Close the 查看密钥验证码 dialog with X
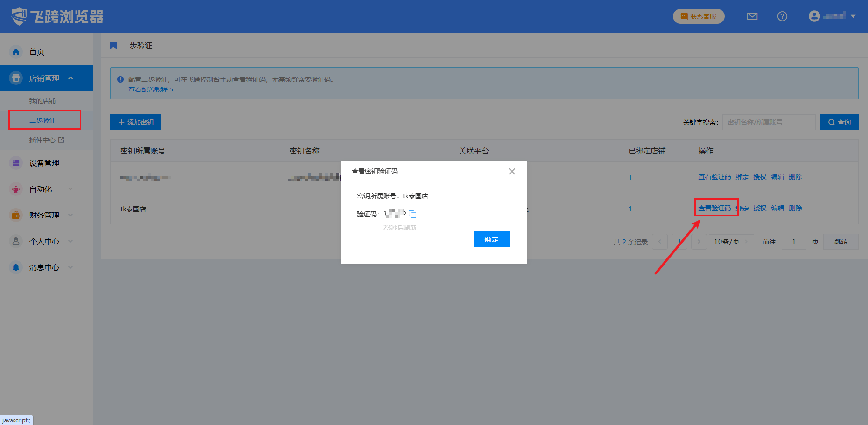The width and height of the screenshot is (868, 425). tap(512, 171)
